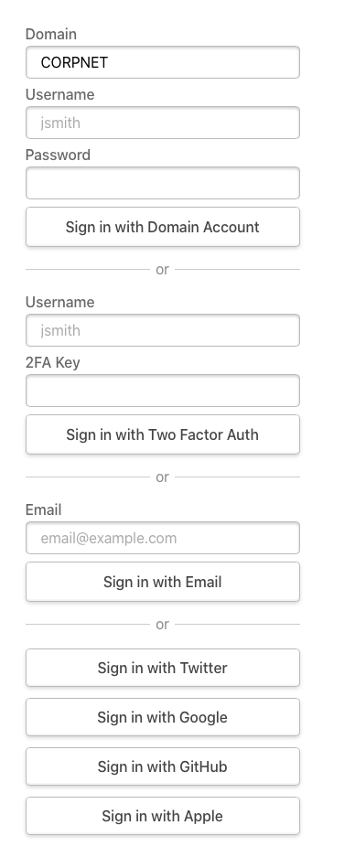The width and height of the screenshot is (355, 868).
Task: Click the Email label text
Action: [43, 509]
